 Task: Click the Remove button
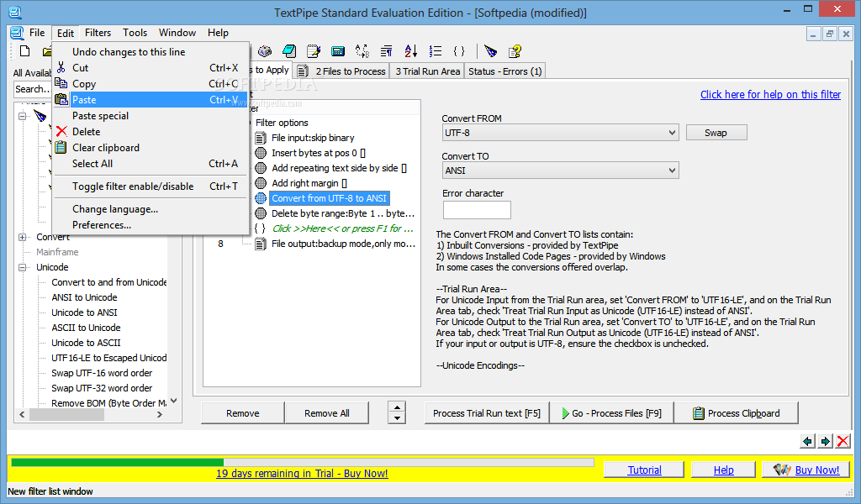pyautogui.click(x=243, y=413)
